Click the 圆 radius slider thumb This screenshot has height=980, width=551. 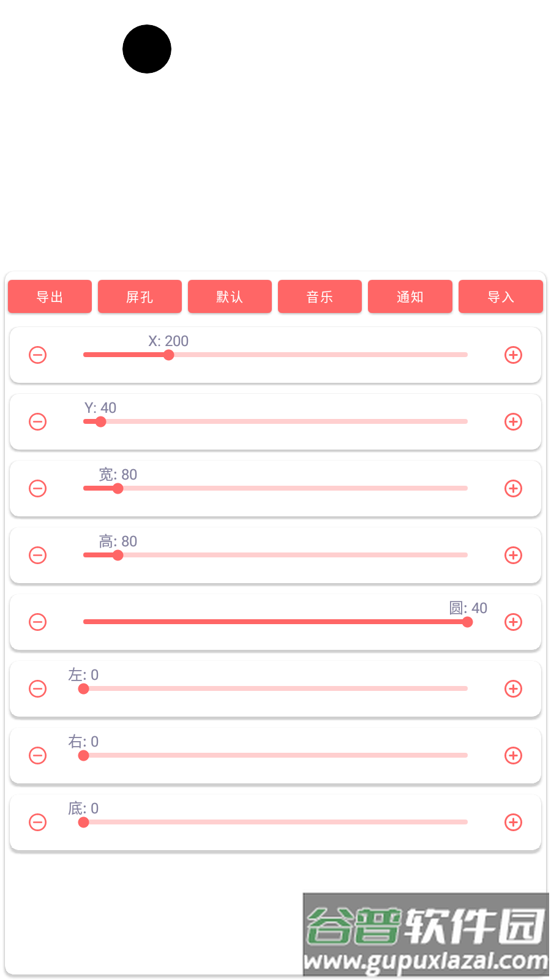pyautogui.click(x=468, y=622)
